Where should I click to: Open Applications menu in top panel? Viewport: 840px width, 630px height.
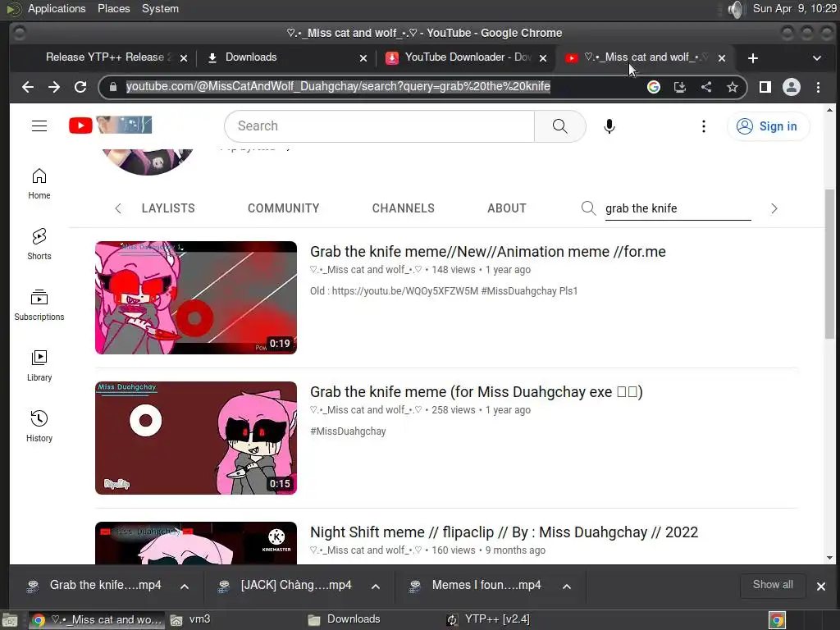[x=57, y=8]
